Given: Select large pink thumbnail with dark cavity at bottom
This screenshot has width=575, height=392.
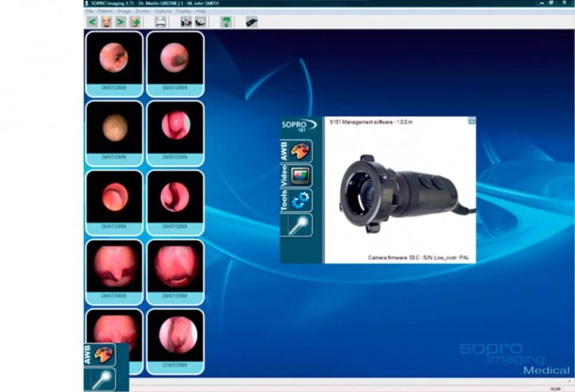Looking at the screenshot, I should tap(114, 272).
